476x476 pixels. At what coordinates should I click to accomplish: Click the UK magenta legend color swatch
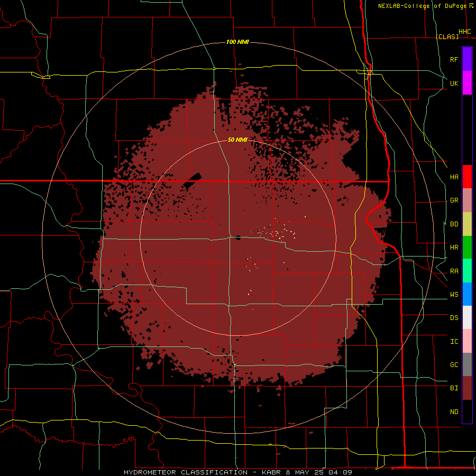pyautogui.click(x=467, y=83)
